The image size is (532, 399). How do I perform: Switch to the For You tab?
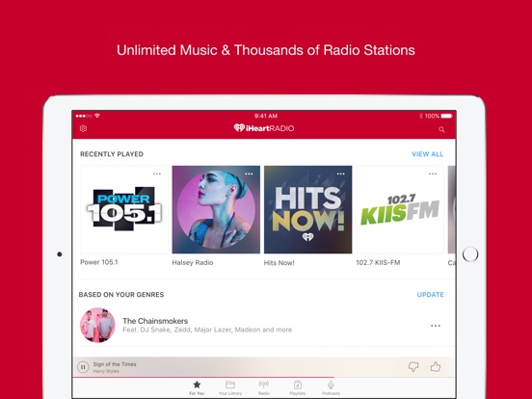[197, 387]
